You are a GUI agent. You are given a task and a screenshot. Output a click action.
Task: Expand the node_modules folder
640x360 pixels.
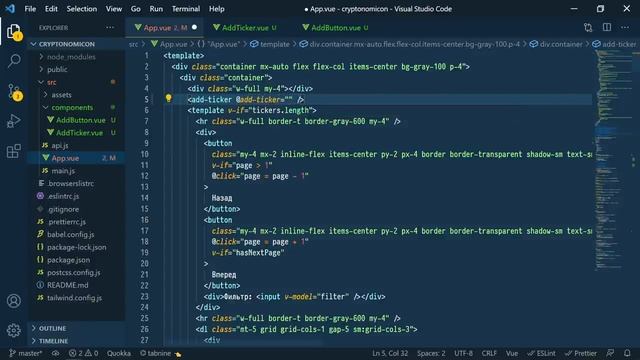click(x=71, y=57)
